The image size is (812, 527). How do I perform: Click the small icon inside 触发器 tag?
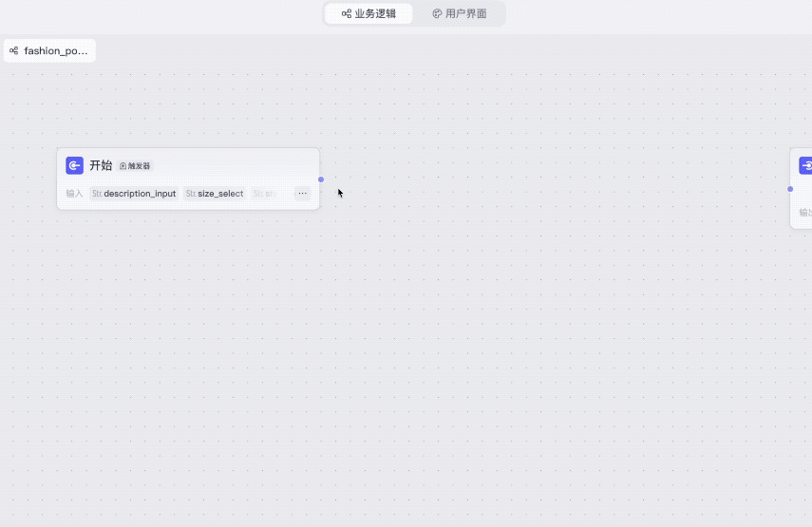(123, 165)
